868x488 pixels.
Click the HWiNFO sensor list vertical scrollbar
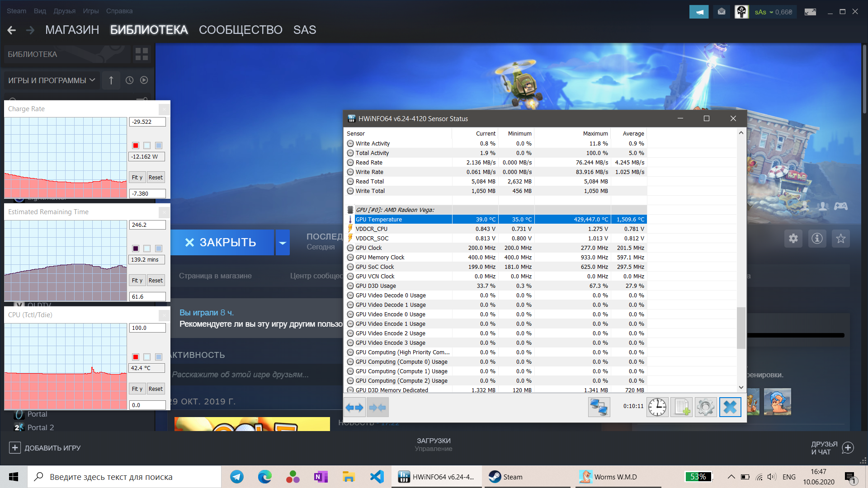coord(741,328)
